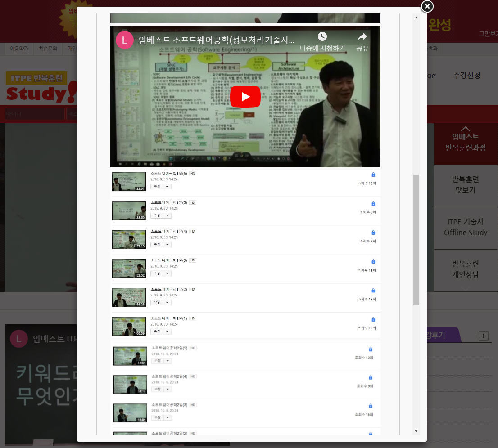Click the lock icon for 소프트웨어공학2일(5)
The height and width of the screenshot is (448, 498).
370,349
